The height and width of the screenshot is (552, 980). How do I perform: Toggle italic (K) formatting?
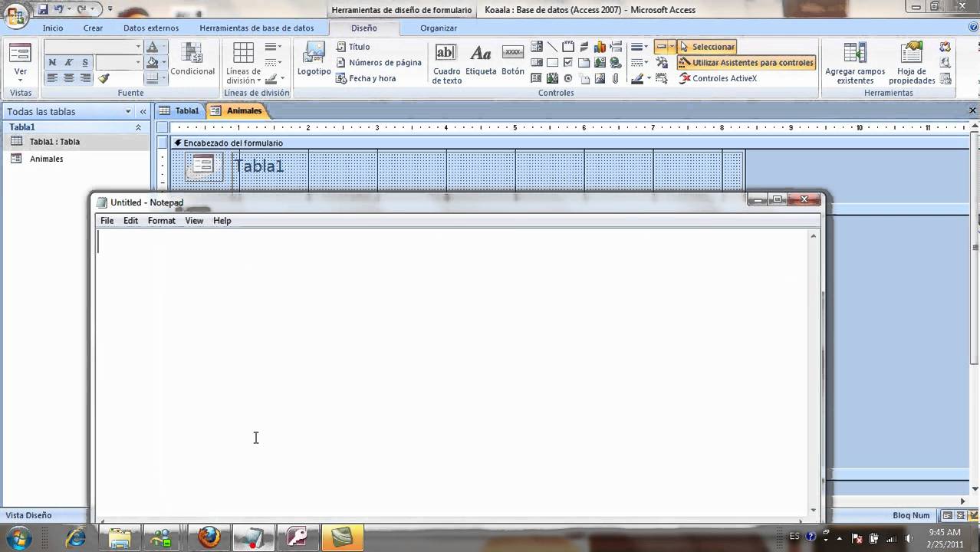pos(68,63)
